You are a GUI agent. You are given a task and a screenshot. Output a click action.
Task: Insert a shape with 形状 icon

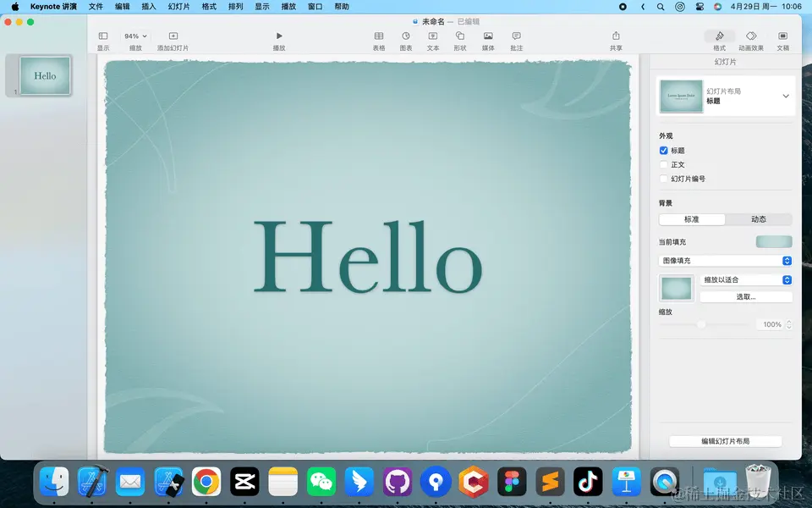pyautogui.click(x=460, y=41)
